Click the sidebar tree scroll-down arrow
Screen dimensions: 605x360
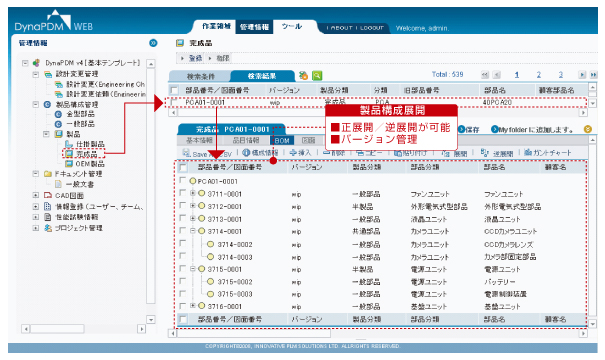151,319
